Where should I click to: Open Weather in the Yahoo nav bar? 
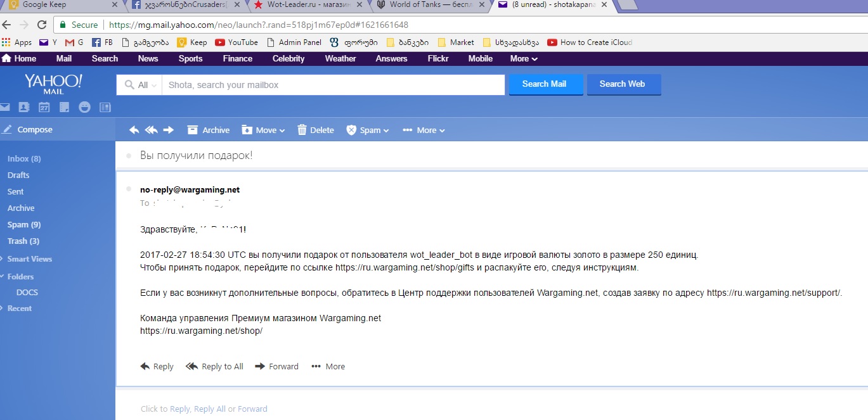tap(340, 58)
